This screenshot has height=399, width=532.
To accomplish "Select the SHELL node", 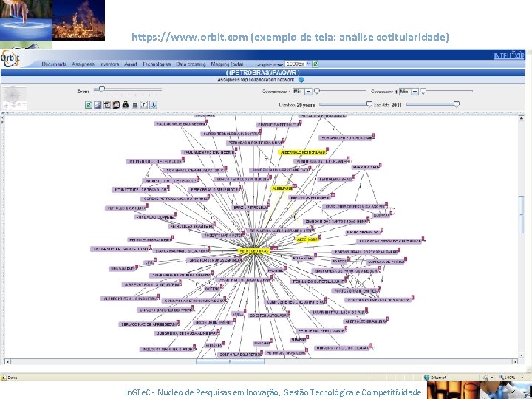I will (237, 314).
